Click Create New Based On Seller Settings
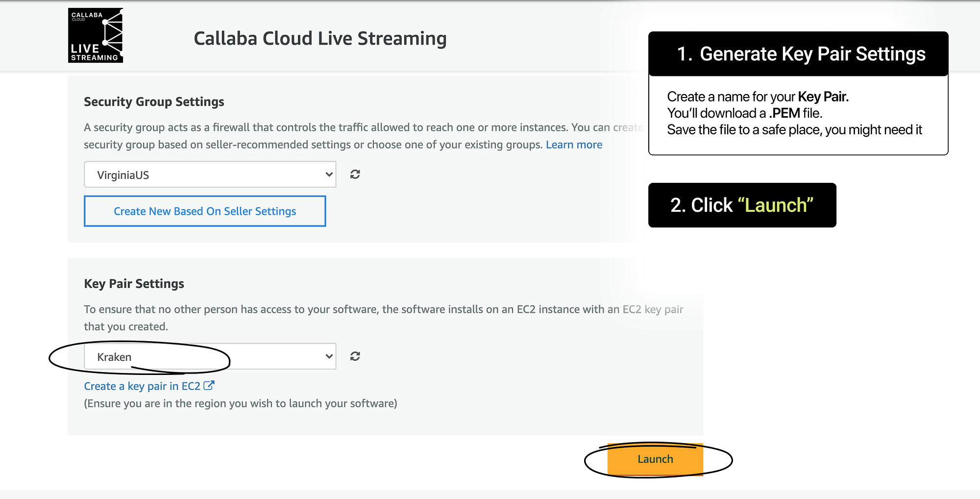The image size is (980, 499). 205,211
